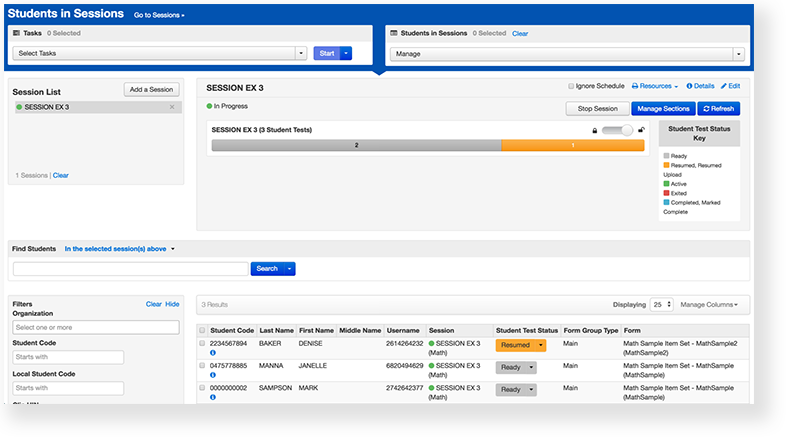Click the Find Students search text field
794x444 pixels.
[130, 268]
